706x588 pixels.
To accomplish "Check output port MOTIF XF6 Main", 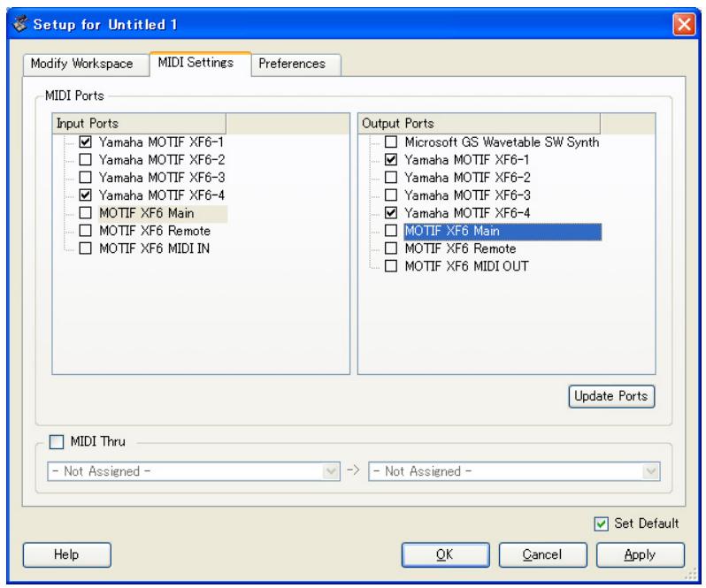I will (x=391, y=231).
